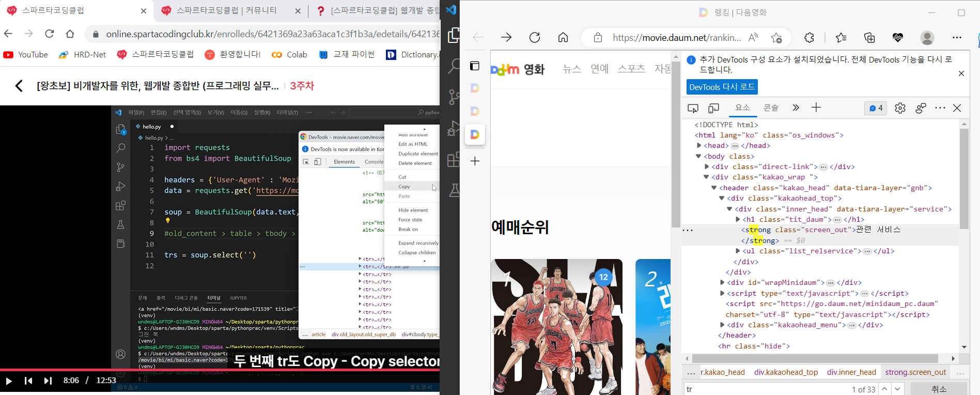This screenshot has height=395, width=980.
Task: Add page to Edge favorites star
Action: click(776, 37)
